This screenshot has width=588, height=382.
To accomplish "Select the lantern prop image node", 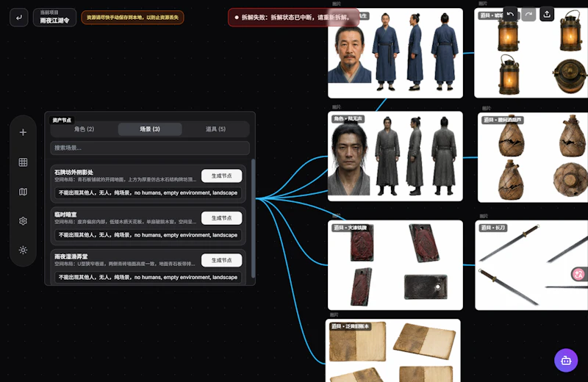I will pos(531,53).
